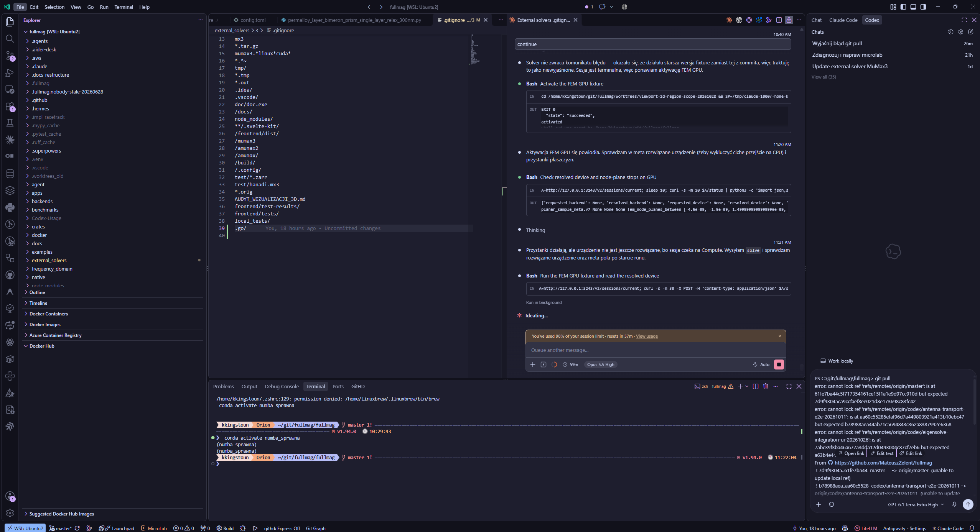Switch to the Debug Console tab
This screenshot has height=532, width=980.
click(282, 386)
